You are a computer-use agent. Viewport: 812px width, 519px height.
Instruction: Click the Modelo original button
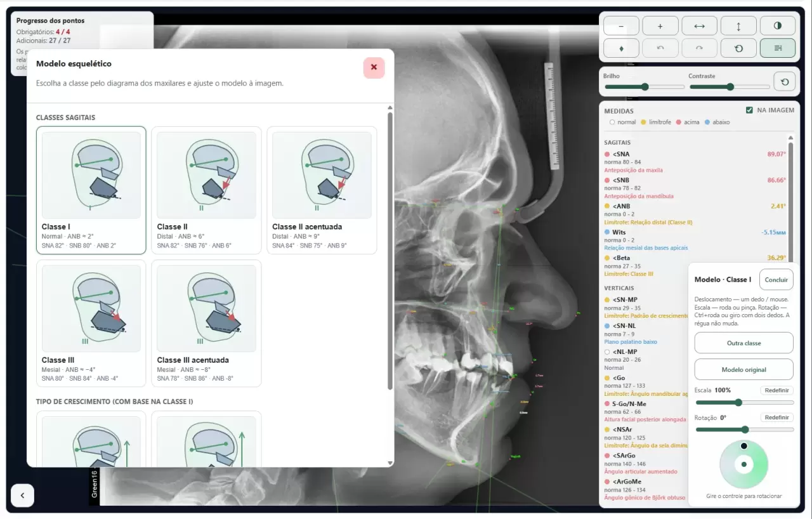[743, 369]
